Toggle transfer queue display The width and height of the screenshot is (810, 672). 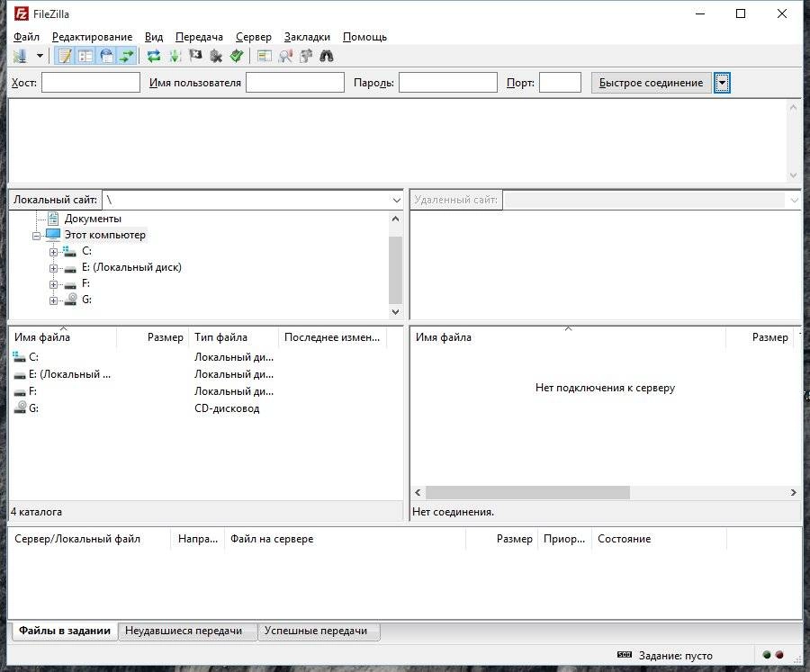[x=127, y=56]
